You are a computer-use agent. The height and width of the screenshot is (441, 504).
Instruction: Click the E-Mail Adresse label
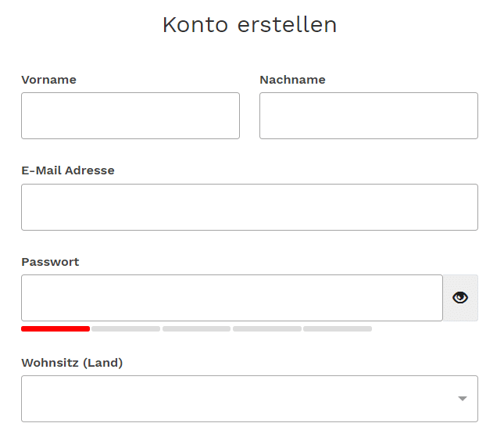(68, 170)
